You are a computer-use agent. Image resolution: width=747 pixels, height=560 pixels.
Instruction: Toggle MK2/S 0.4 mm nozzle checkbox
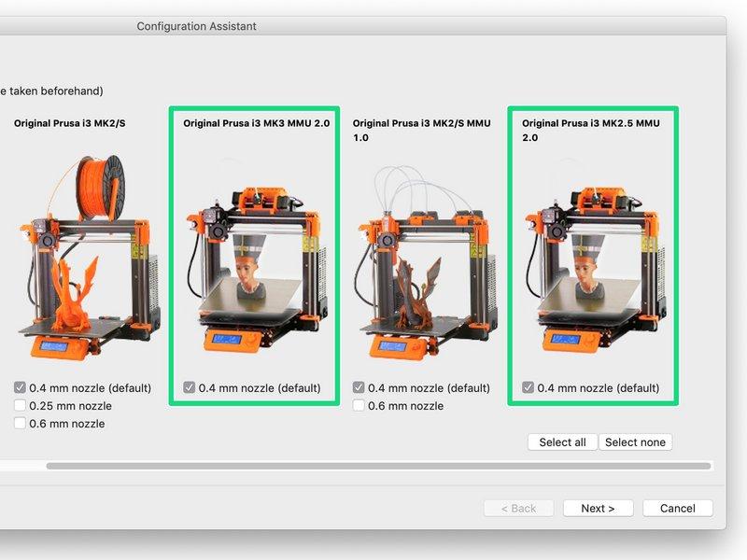pos(20,387)
